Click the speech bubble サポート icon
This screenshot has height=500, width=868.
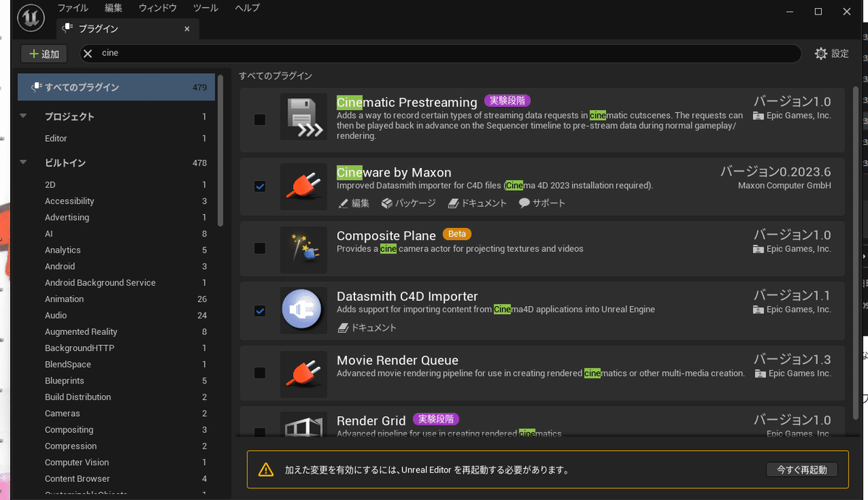[524, 203]
